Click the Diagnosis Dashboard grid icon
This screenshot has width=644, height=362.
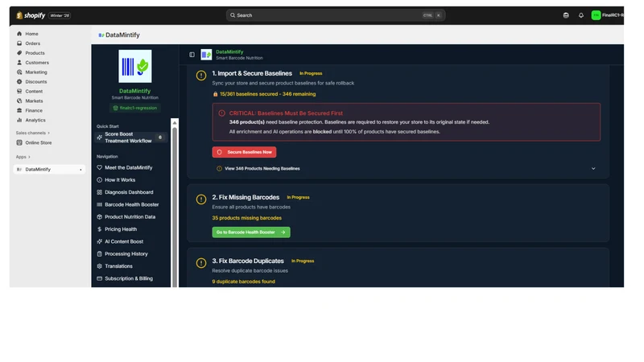99,192
